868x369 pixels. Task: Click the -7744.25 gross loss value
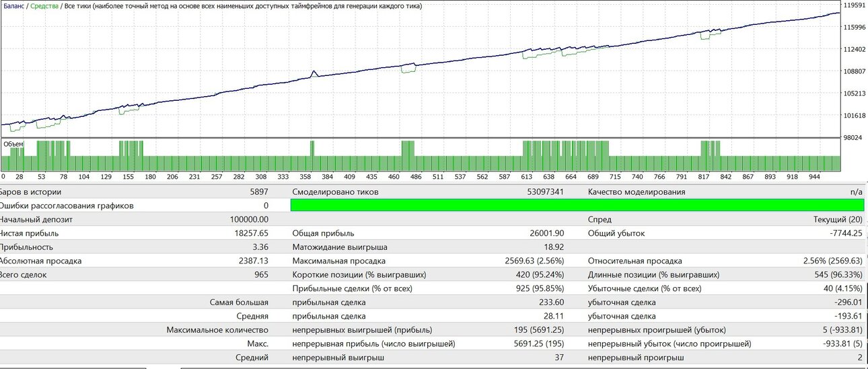tap(846, 233)
